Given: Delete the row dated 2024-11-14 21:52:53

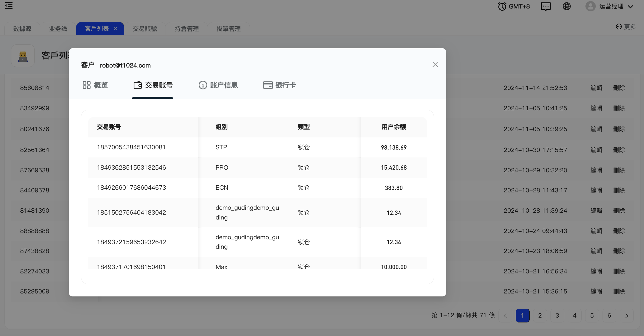Looking at the screenshot, I should tap(619, 88).
